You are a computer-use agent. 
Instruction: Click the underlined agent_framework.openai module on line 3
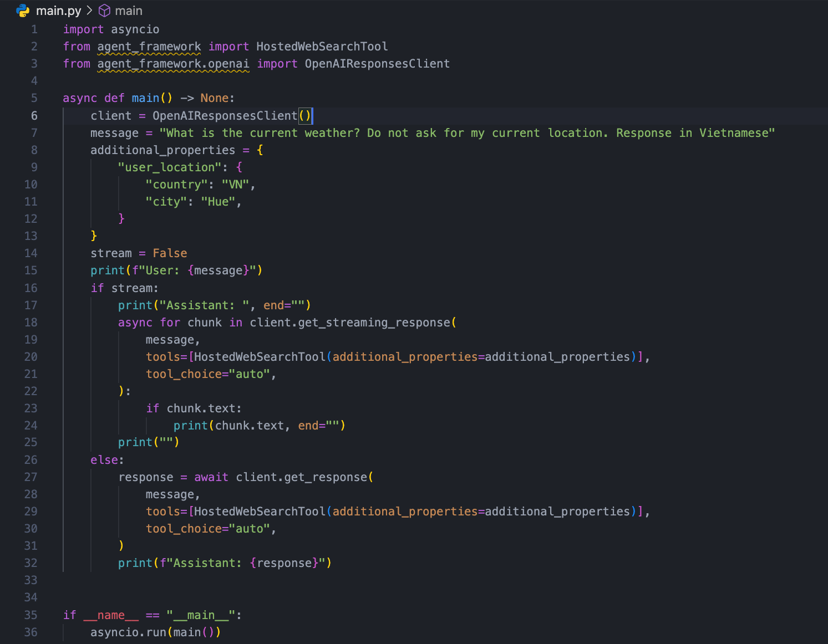(x=173, y=64)
